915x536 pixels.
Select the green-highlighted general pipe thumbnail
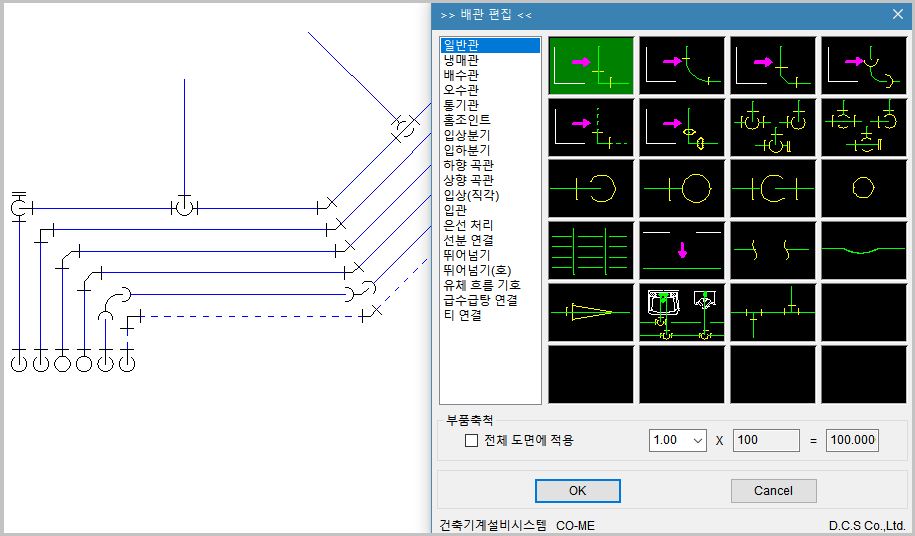591,66
